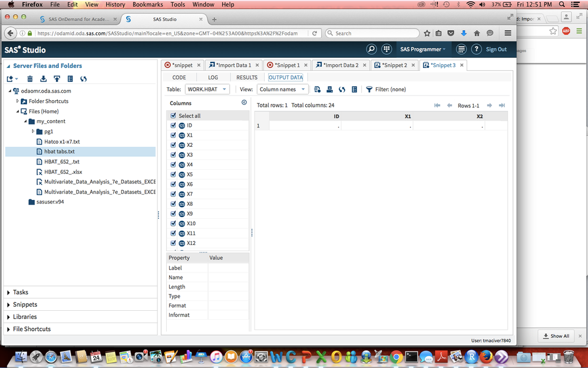Open new Firefox tab with plus button

tap(214, 19)
